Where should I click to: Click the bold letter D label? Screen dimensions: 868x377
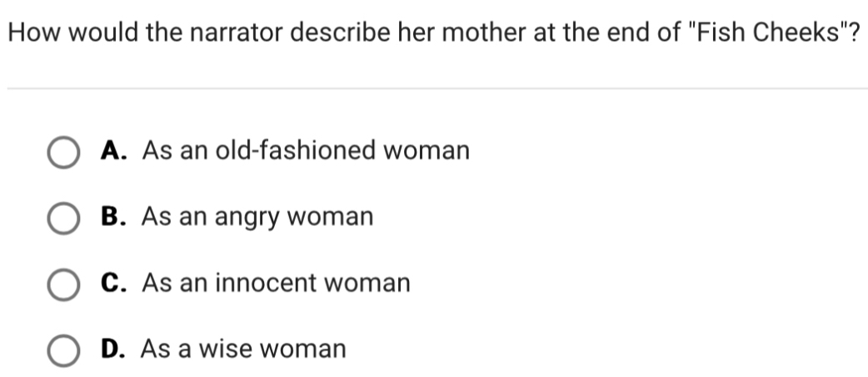113,349
